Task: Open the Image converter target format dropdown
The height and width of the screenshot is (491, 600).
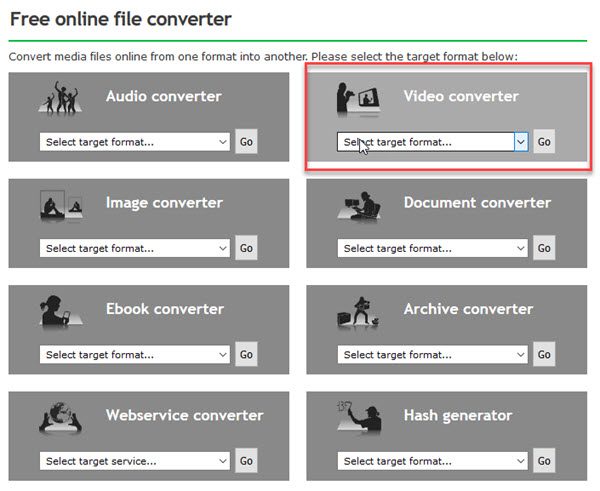Action: pos(135,248)
